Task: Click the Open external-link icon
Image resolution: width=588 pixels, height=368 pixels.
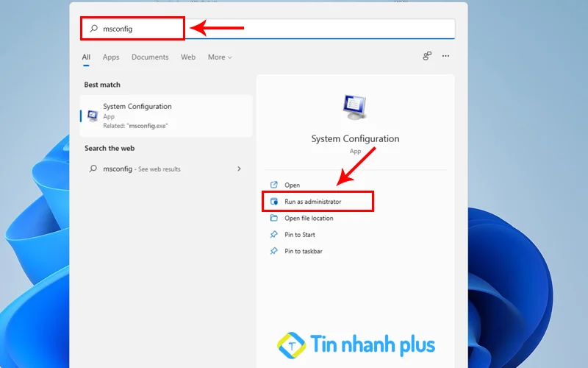Action: click(x=274, y=185)
